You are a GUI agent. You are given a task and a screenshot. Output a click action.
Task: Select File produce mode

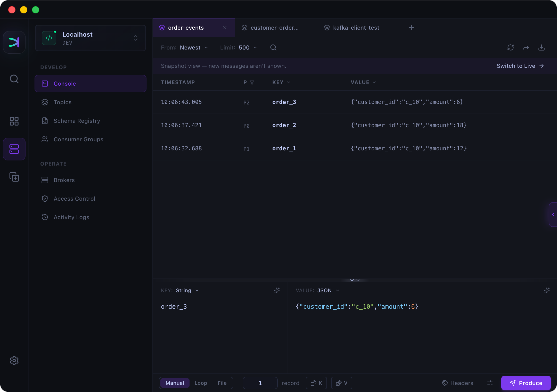click(222, 383)
